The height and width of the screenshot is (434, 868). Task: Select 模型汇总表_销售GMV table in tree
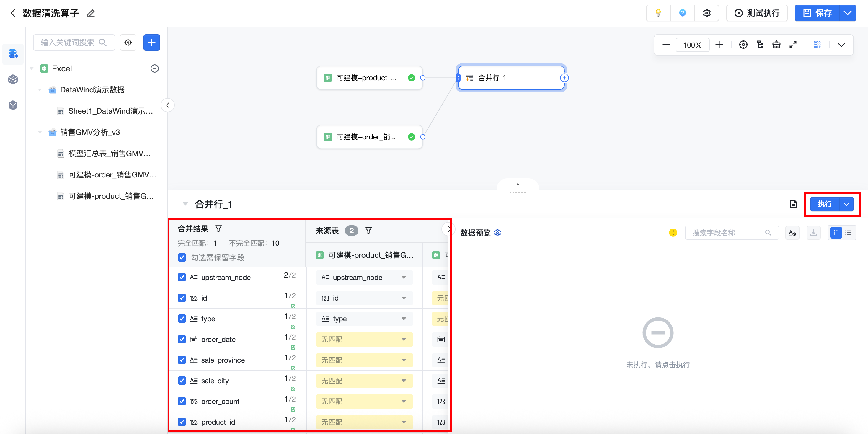point(109,154)
